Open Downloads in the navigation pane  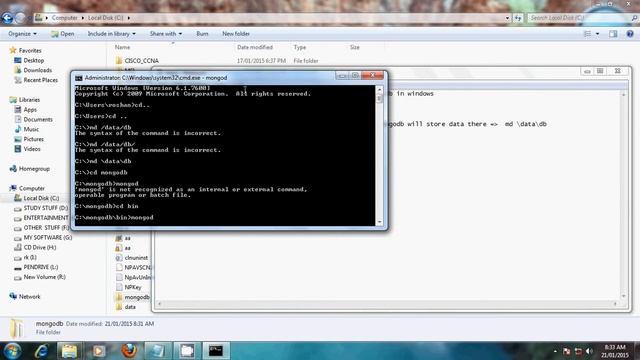point(33,70)
